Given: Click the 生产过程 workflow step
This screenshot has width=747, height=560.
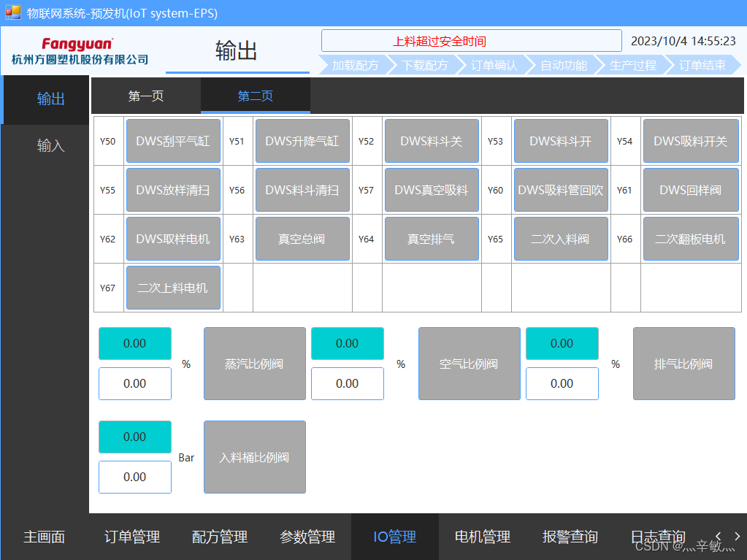Looking at the screenshot, I should (x=633, y=65).
